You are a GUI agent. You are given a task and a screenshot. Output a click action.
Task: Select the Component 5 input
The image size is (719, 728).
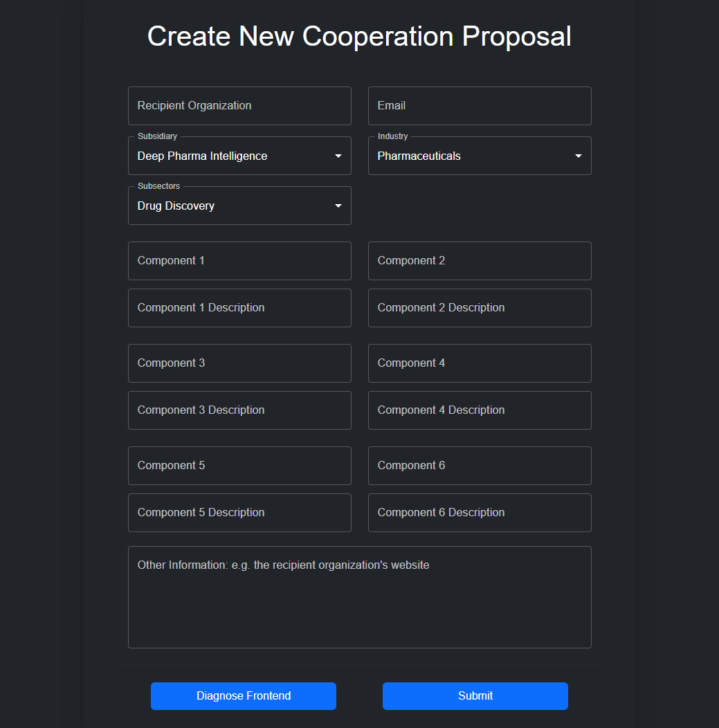coord(239,466)
